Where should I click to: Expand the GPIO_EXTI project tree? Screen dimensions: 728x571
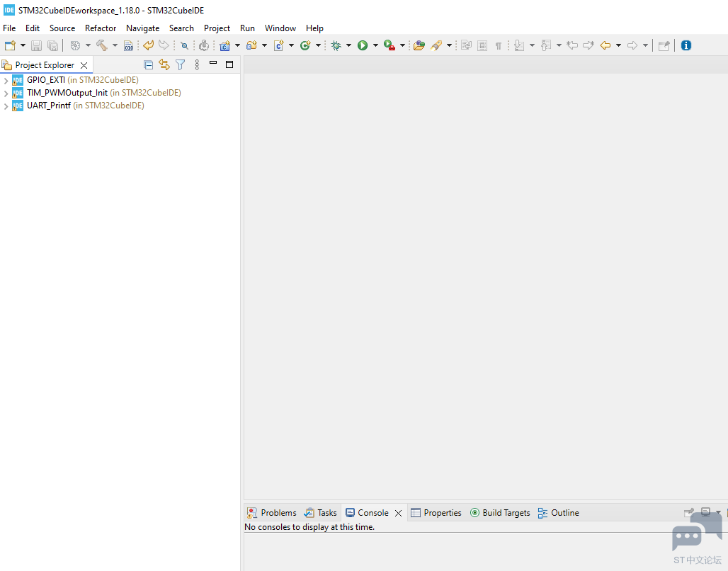click(6, 81)
